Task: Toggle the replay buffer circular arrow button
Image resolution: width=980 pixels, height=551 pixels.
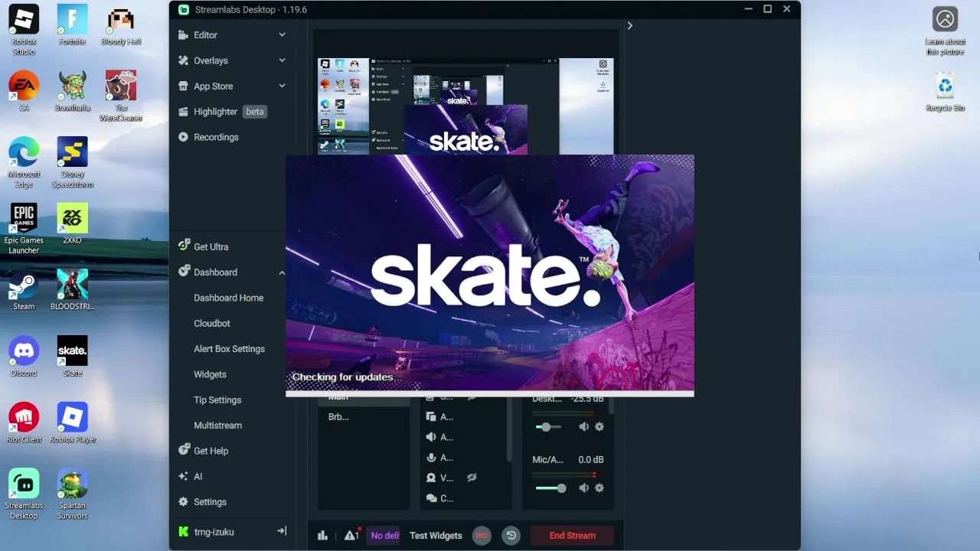Action: (511, 536)
